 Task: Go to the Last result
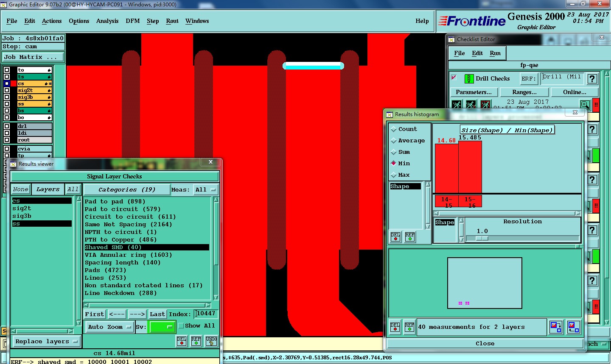coord(157,314)
